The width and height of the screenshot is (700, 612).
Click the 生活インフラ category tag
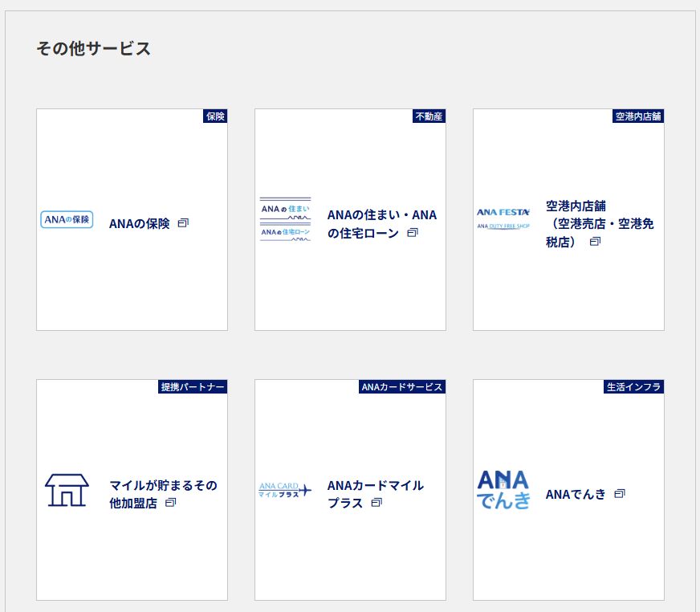coord(633,387)
